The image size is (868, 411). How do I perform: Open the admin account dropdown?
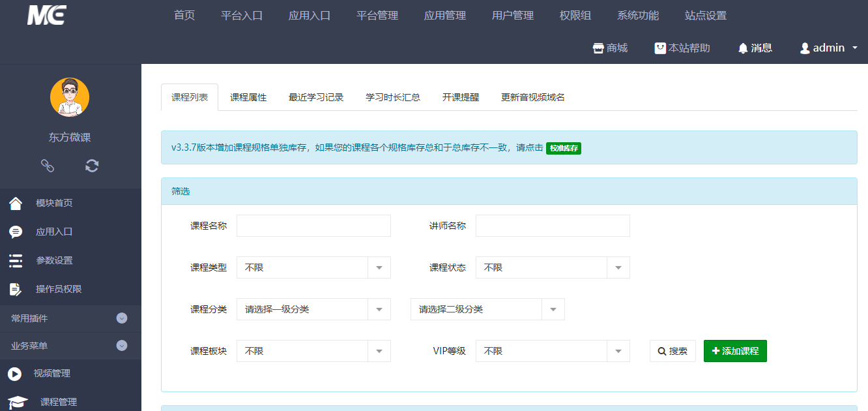tap(828, 48)
